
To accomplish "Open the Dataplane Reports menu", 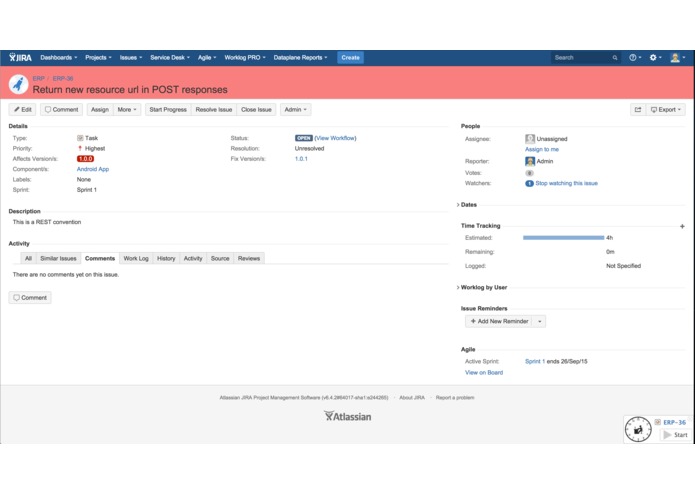I will tap(300, 58).
